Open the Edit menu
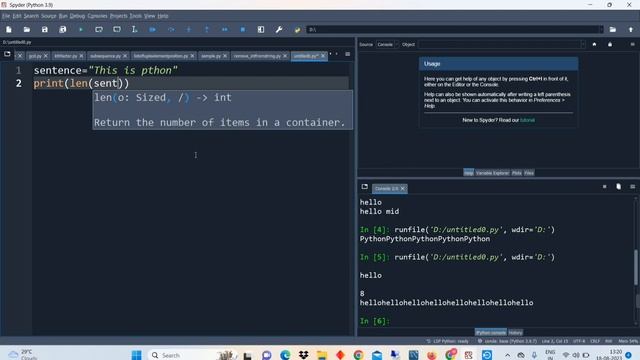Image resolution: width=640 pixels, height=360 pixels. click(17, 16)
